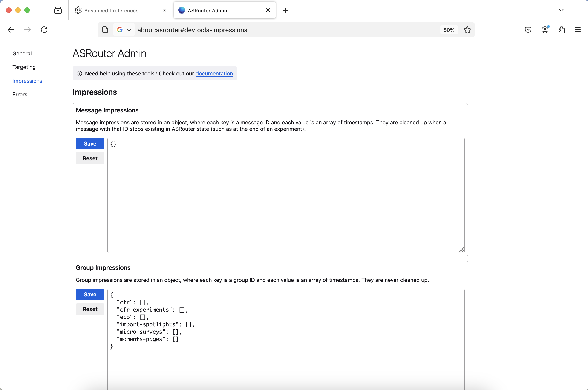The width and height of the screenshot is (588, 390).
Task: Bookmark the page with the star
Action: pyautogui.click(x=467, y=30)
